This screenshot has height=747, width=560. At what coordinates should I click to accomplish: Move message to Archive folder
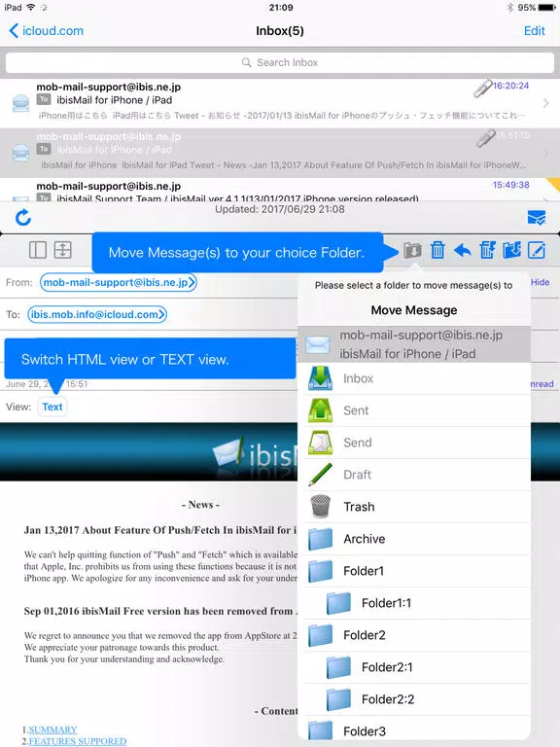tap(414, 539)
